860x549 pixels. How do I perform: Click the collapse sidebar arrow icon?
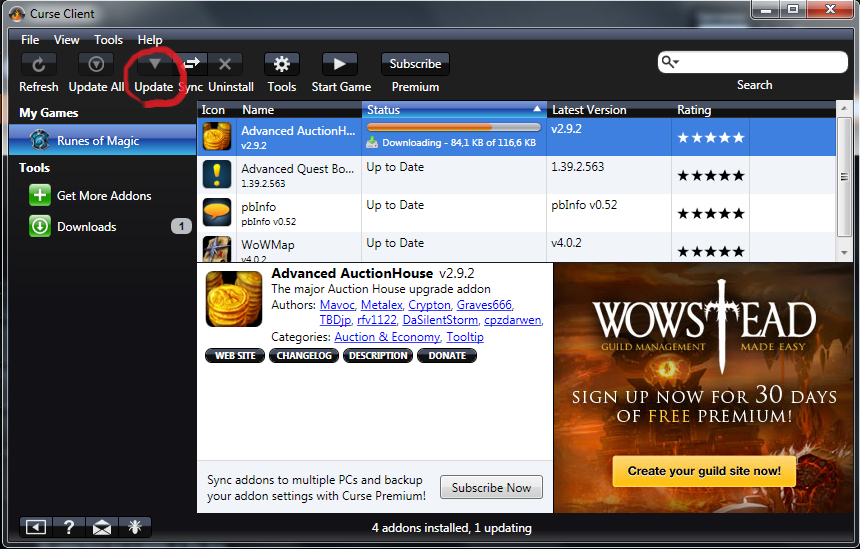pos(36,527)
